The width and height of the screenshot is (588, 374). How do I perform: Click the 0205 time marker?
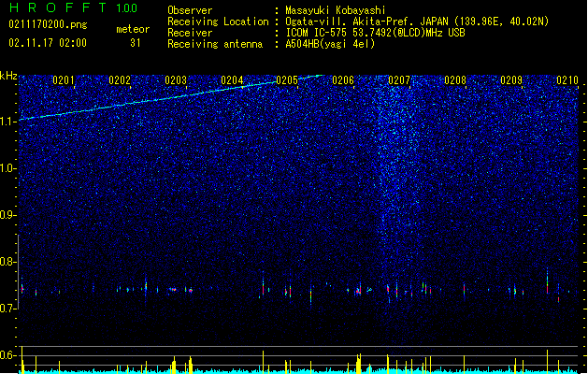coord(287,79)
